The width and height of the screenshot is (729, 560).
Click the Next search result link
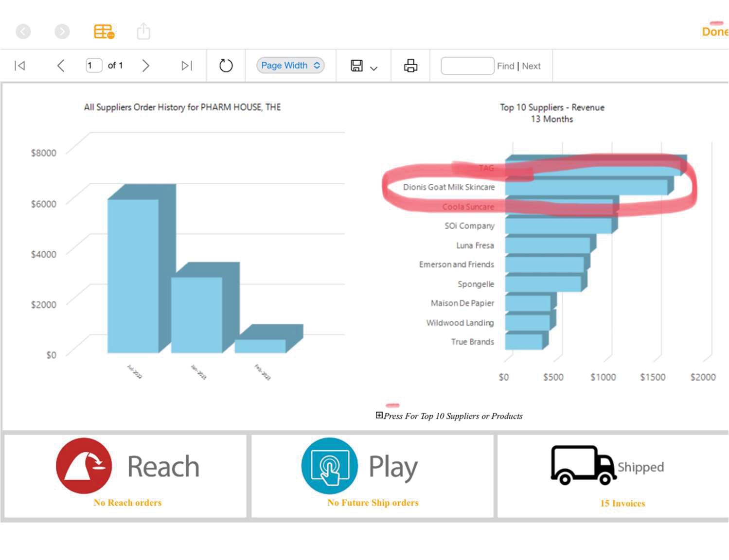[x=531, y=66]
